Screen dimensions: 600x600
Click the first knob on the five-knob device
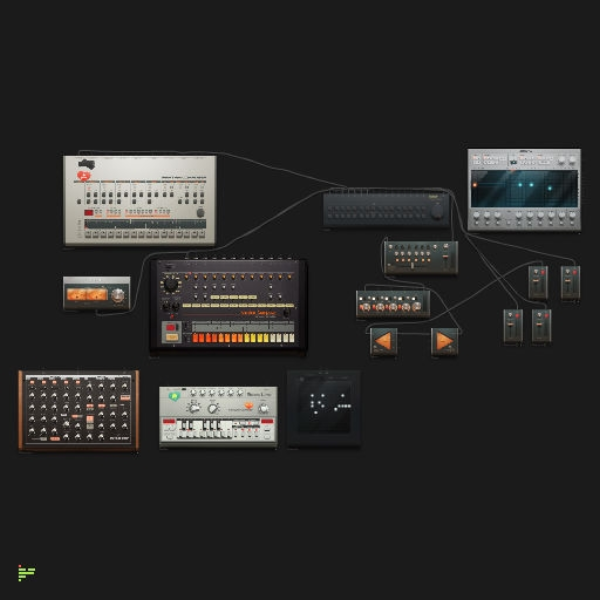(x=366, y=307)
